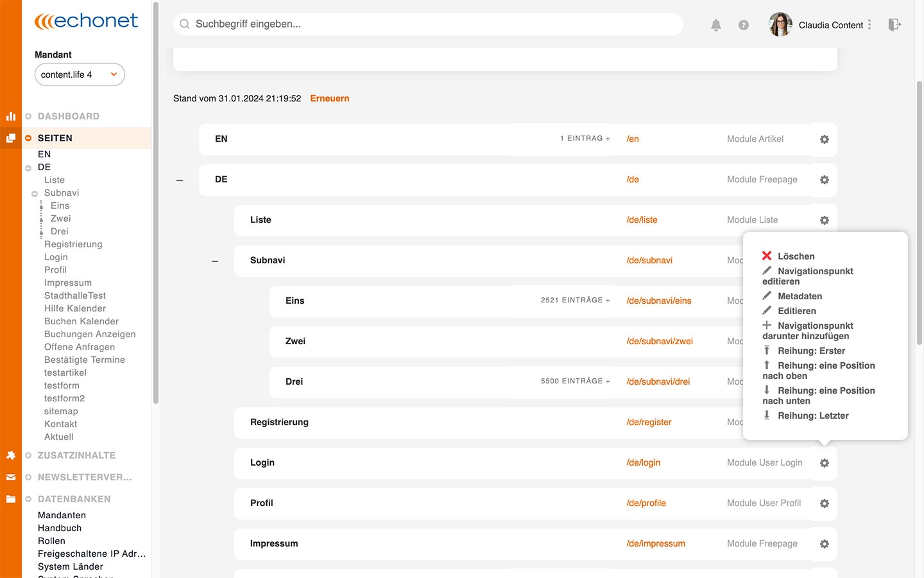924x578 pixels.
Task: Open the Mandant content.life 4 dropdown
Action: [80, 74]
